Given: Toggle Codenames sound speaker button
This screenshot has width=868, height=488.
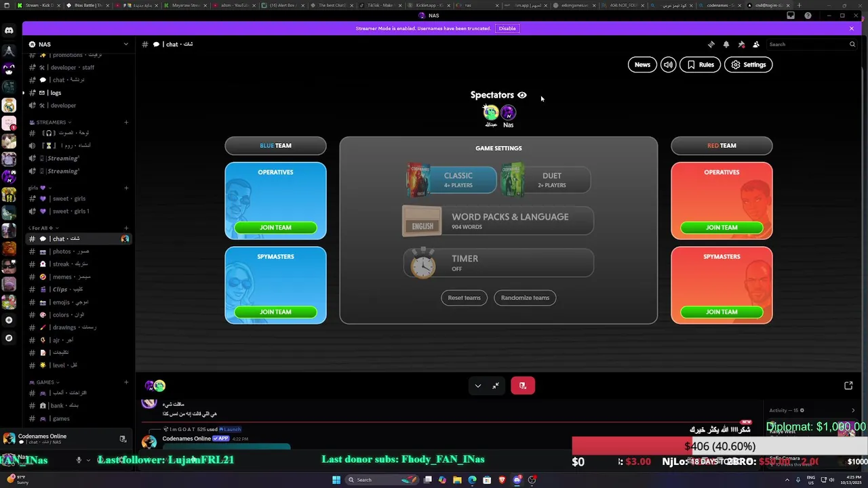Looking at the screenshot, I should pos(669,64).
